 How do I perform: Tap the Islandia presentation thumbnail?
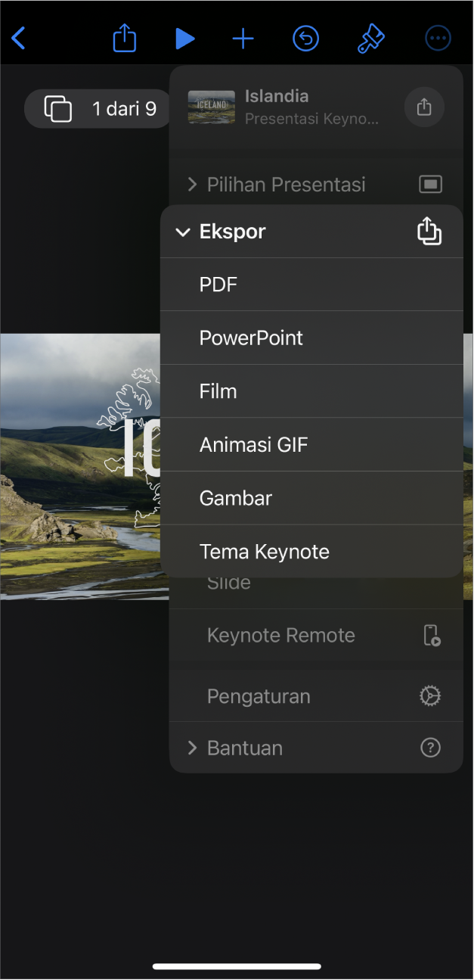211,107
